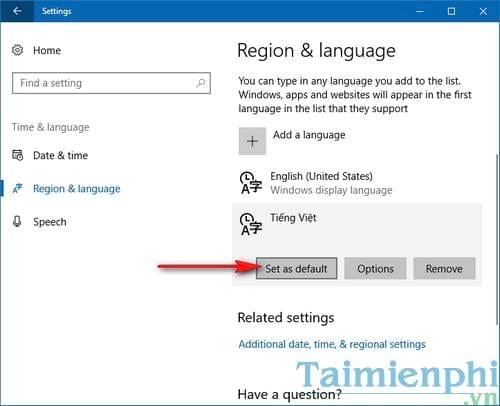
Task: Click the Windows display language label
Action: (x=331, y=190)
